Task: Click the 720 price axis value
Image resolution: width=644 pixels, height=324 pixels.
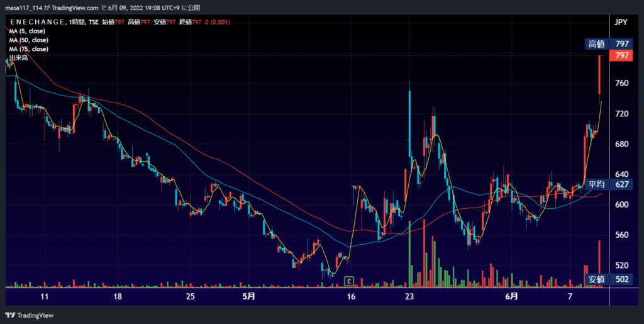Action: coord(622,114)
